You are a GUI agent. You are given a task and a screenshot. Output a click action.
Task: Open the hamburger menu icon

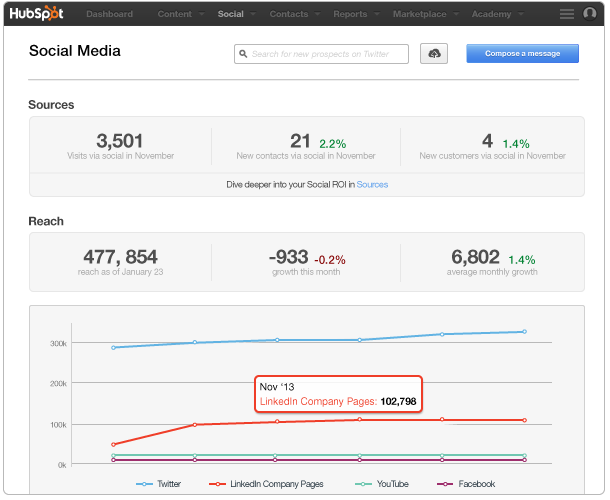(x=566, y=14)
